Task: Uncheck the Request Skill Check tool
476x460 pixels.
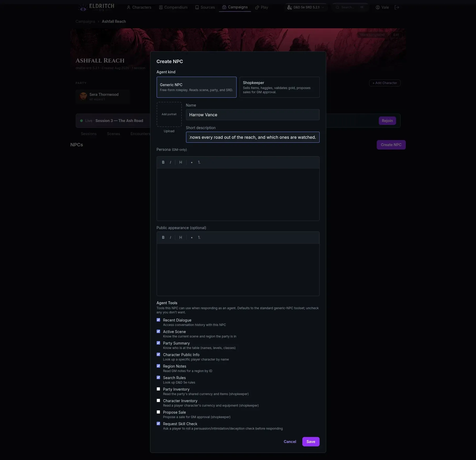Action: point(158,424)
